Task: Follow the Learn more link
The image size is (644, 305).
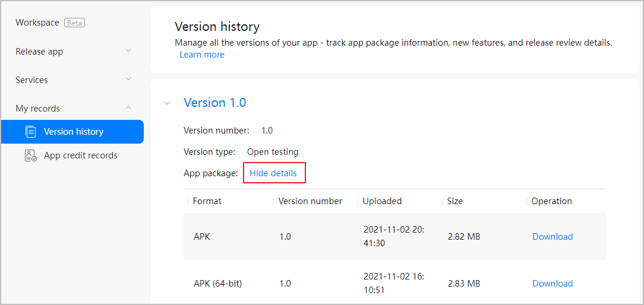Action: coord(202,55)
